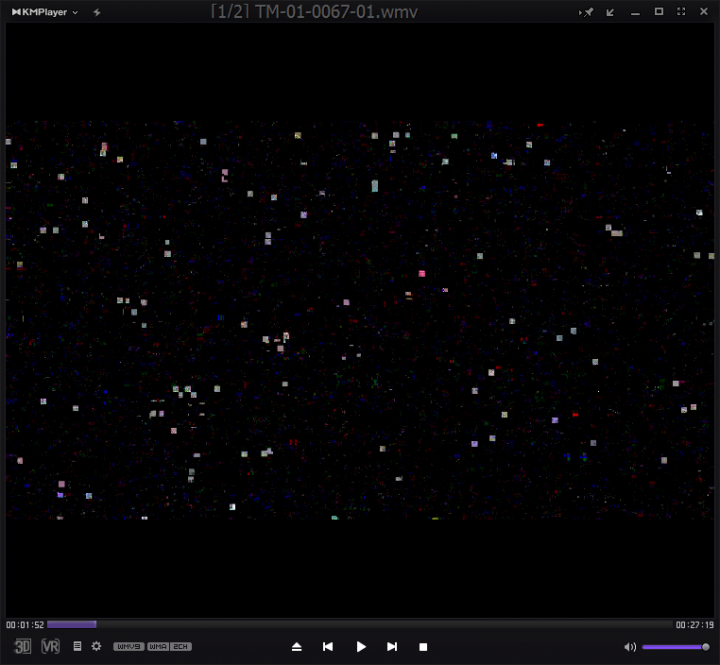720x665 pixels.
Task: Enter fullscreen mode
Action: click(681, 11)
